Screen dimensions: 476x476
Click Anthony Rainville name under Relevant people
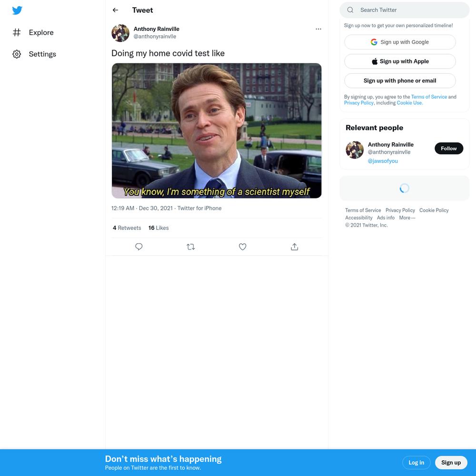tap(390, 145)
